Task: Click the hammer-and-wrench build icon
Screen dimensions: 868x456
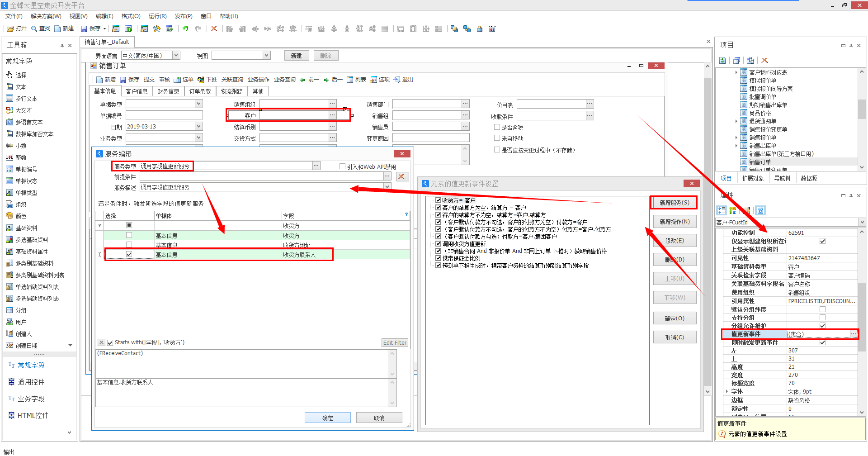Action: coord(157,28)
